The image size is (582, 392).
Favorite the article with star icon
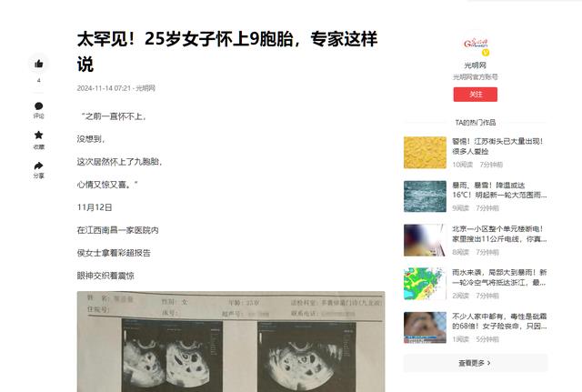pyautogui.click(x=38, y=136)
